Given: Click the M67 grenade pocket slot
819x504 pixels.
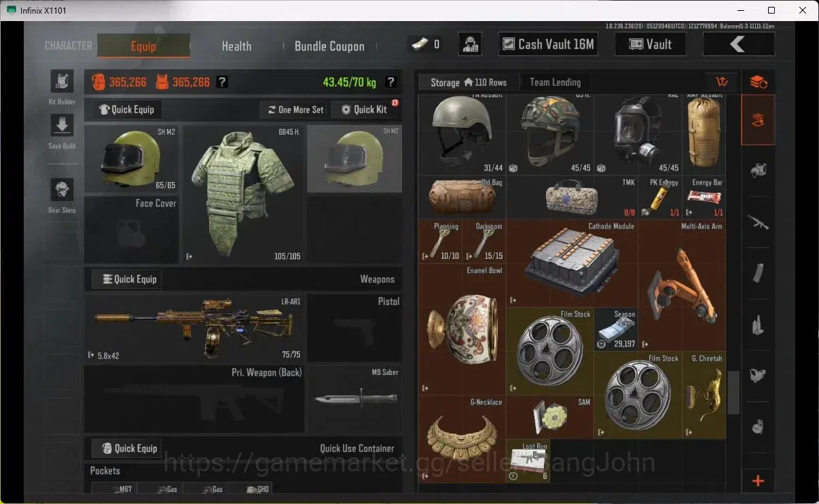Looking at the screenshot, I should pos(113,489).
